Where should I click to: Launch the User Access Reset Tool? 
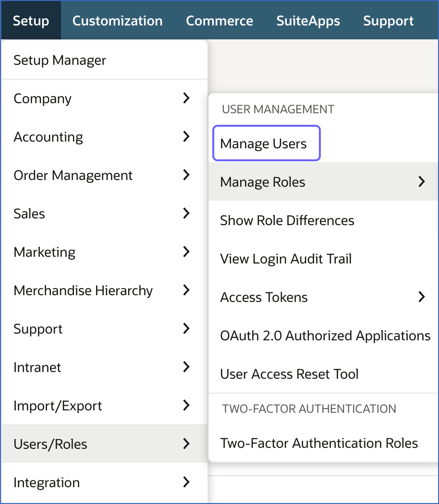click(289, 373)
